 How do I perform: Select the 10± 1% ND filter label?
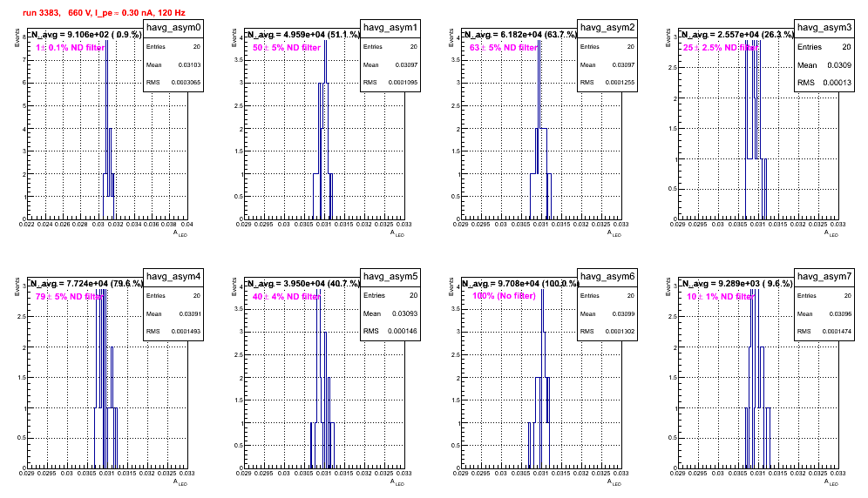pyautogui.click(x=721, y=297)
